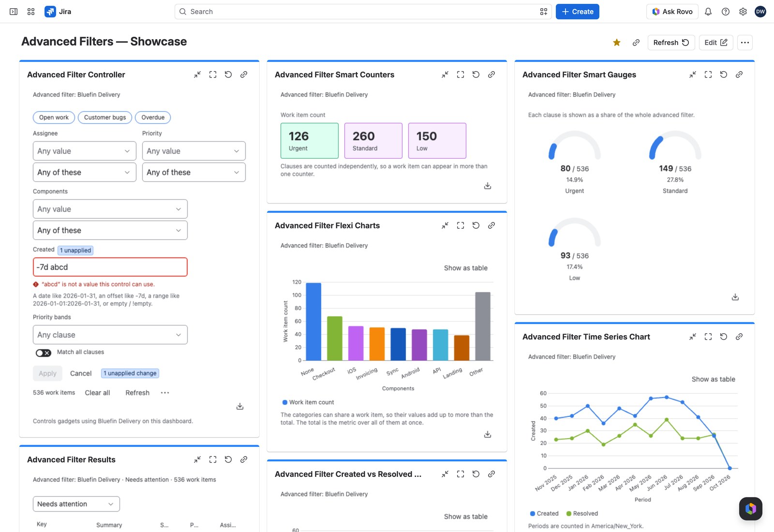Open Jira settings gear
Viewport: 774px width, 532px height.
[743, 12]
